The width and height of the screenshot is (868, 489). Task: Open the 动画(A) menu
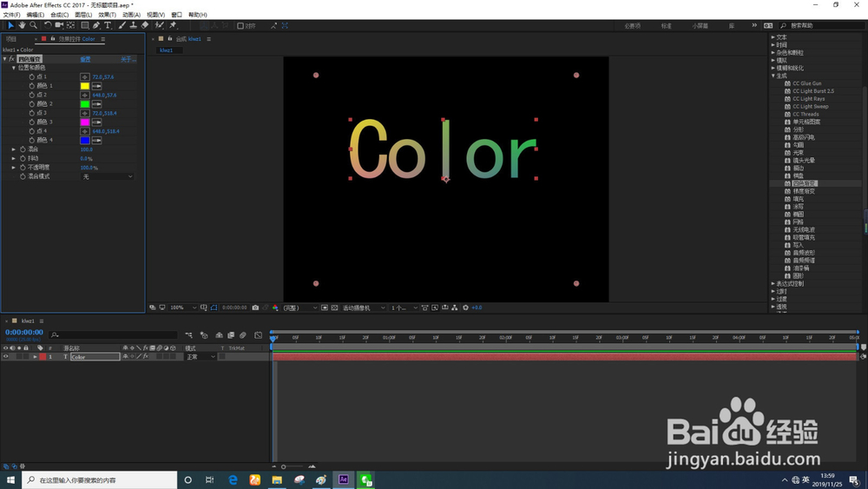(131, 15)
